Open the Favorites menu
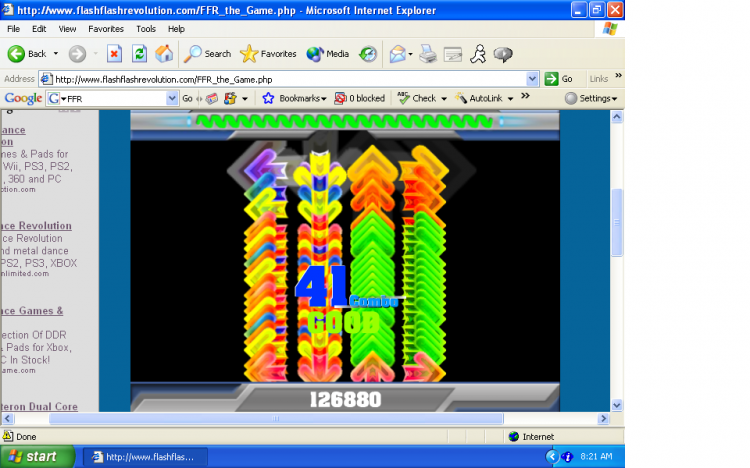This screenshot has width=750, height=468. click(x=106, y=29)
